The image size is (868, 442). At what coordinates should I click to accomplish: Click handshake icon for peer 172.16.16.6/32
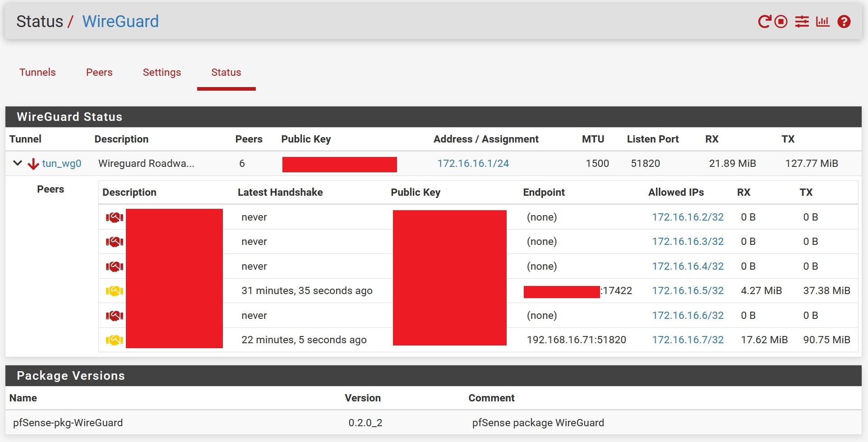click(115, 316)
